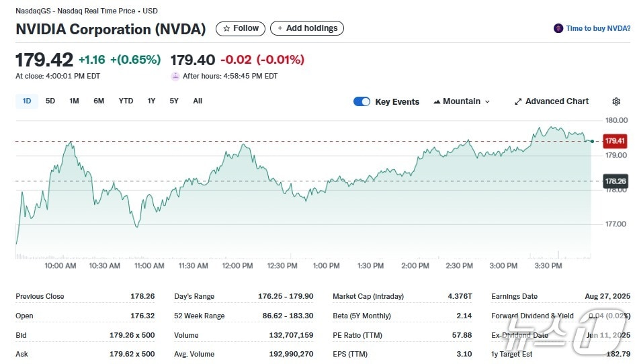Switch to the 5D time range
This screenshot has width=635, height=364.
[50, 101]
